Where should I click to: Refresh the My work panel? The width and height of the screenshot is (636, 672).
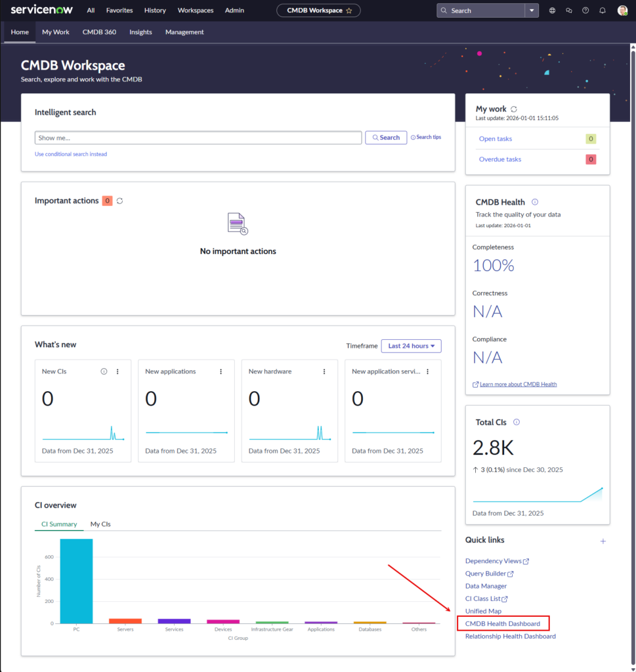pyautogui.click(x=514, y=109)
